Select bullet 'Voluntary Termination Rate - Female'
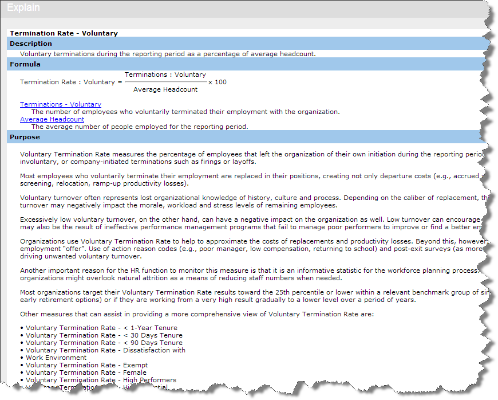Image resolution: width=498 pixels, height=400 pixels. (84, 373)
